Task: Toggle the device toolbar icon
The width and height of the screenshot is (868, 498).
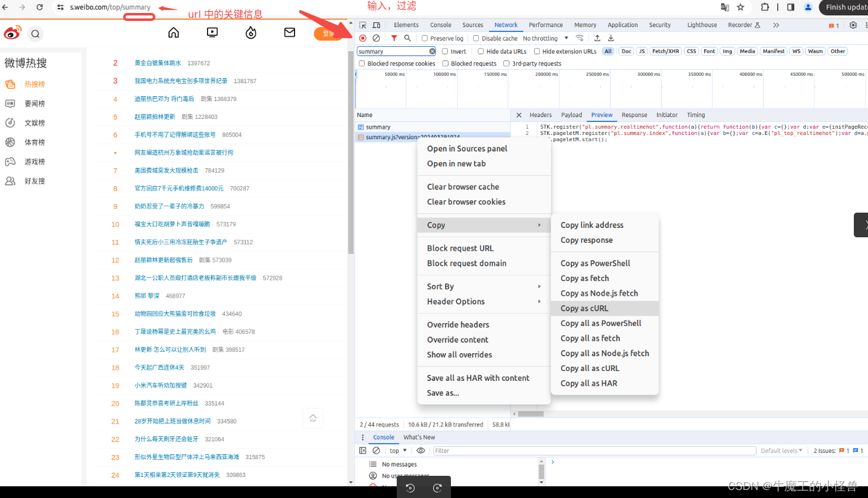Action: pos(376,25)
